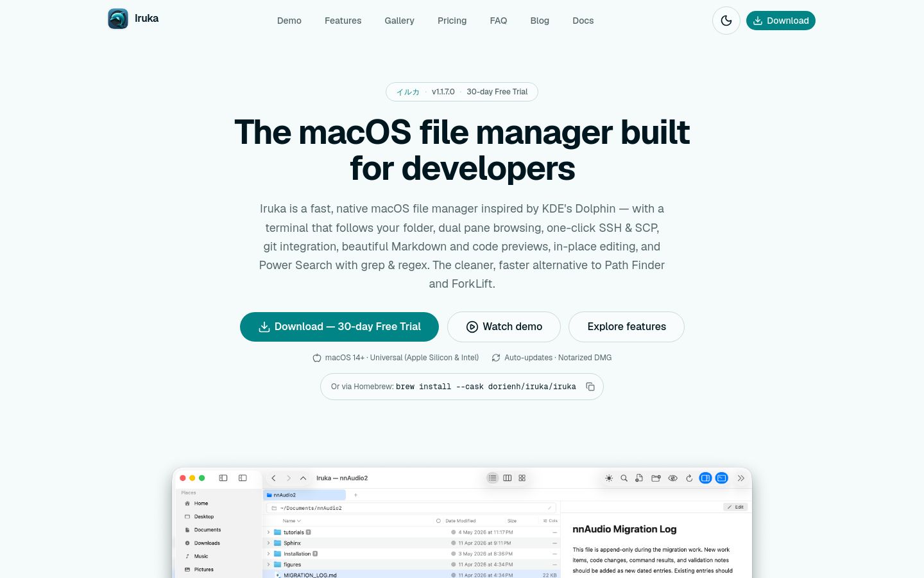Click the figures folder icon
Screen dimensions: 924x578
point(278,565)
